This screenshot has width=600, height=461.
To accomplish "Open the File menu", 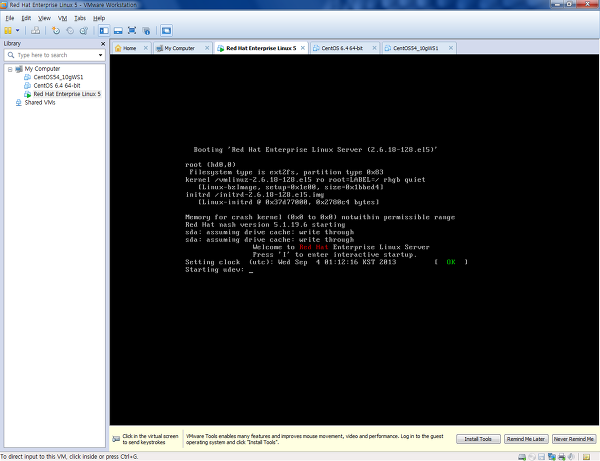I will [10, 18].
